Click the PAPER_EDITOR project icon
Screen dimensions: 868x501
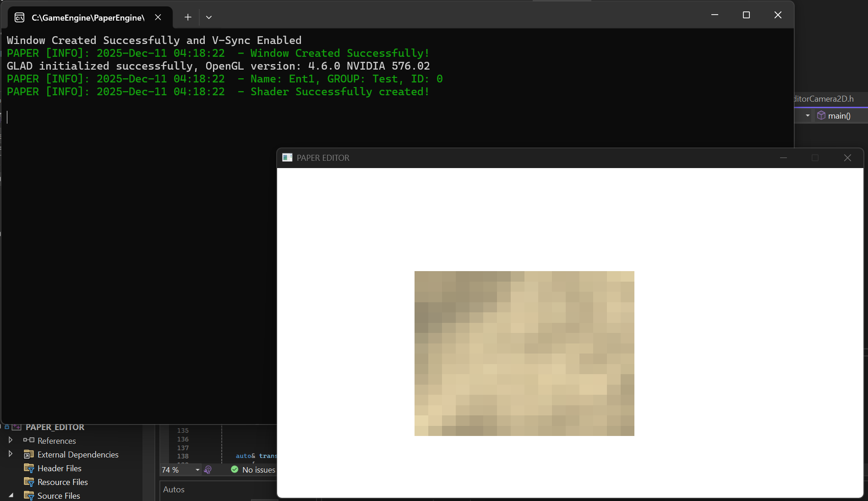tap(17, 427)
